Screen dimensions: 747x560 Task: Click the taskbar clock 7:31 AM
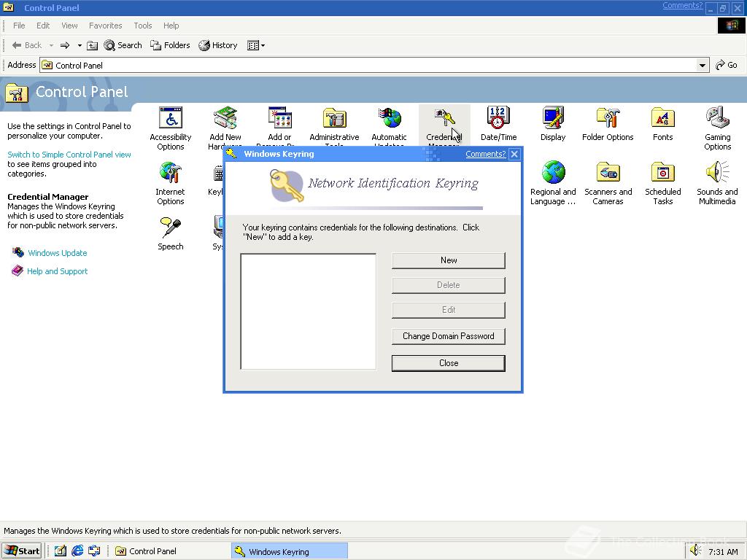(723, 552)
